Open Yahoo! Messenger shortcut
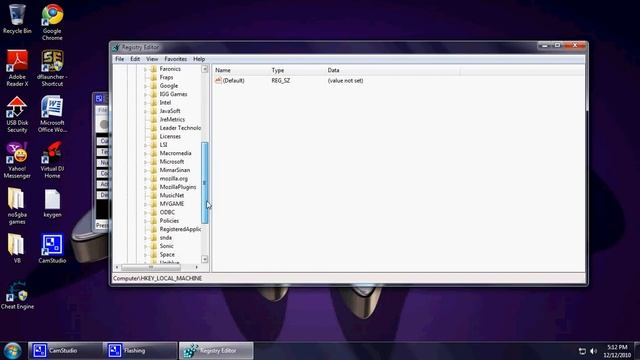The width and height of the screenshot is (640, 360). point(17,160)
